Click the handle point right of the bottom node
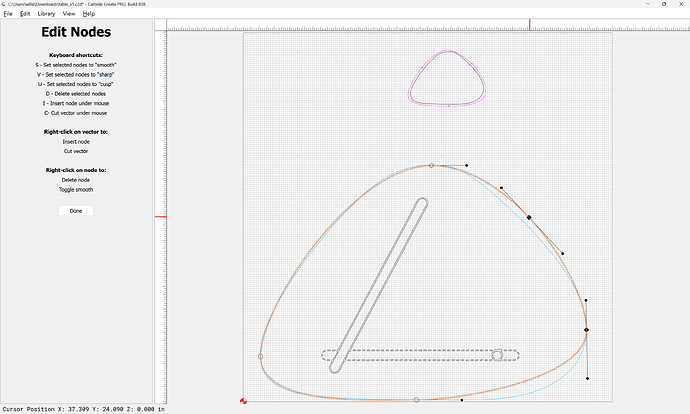690x414 pixels. pos(461,400)
